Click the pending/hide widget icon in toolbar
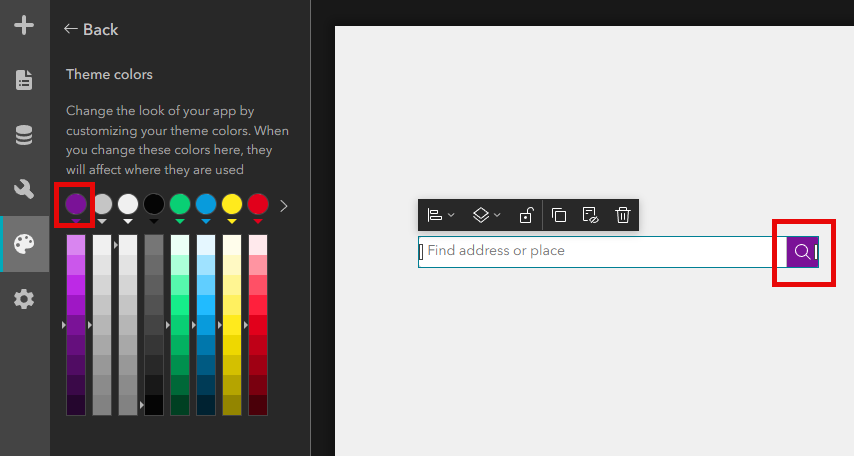Viewport: 854px width, 456px height. [x=590, y=215]
